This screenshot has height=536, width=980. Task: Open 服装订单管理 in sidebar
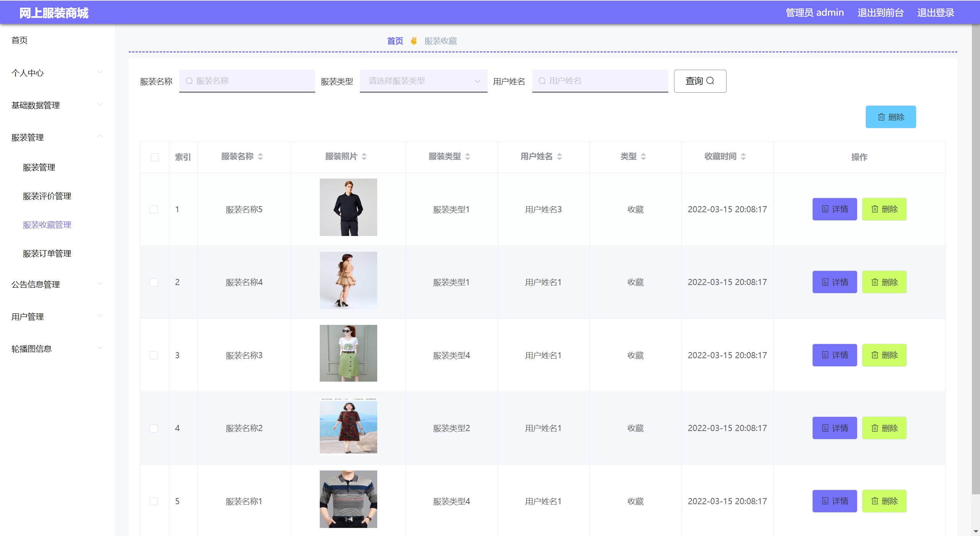pyautogui.click(x=47, y=254)
